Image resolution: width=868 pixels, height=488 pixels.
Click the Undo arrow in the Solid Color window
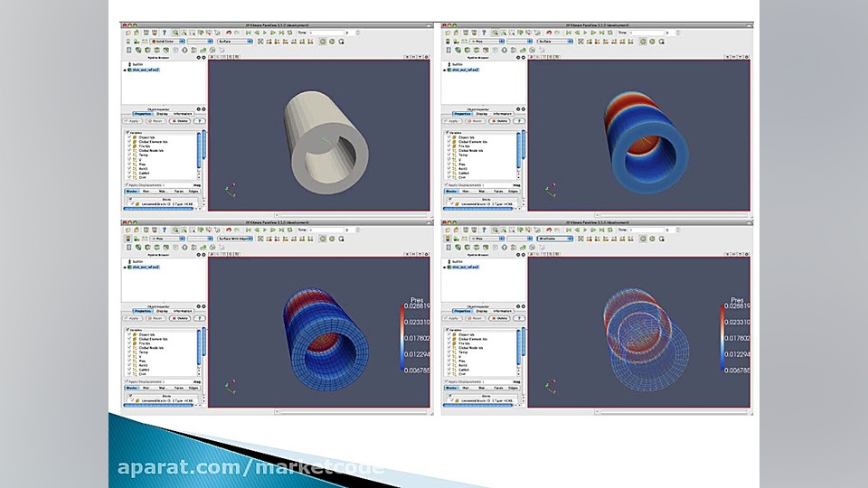(x=229, y=33)
